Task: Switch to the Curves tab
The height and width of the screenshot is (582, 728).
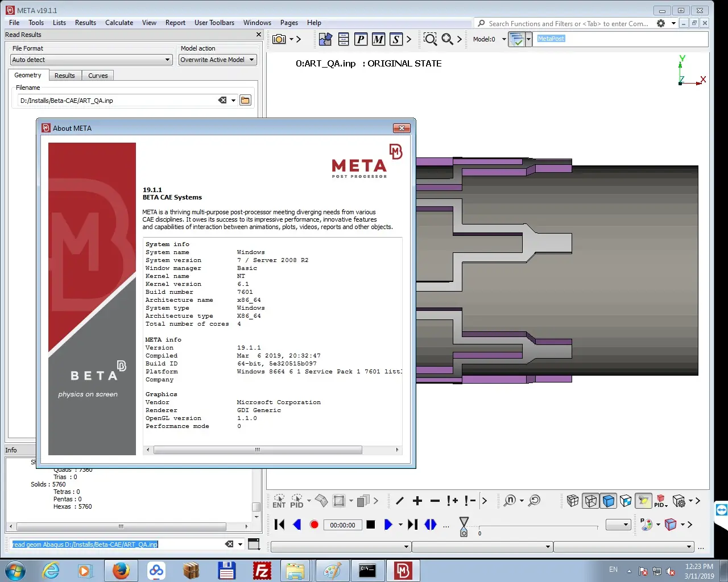Action: 98,76
